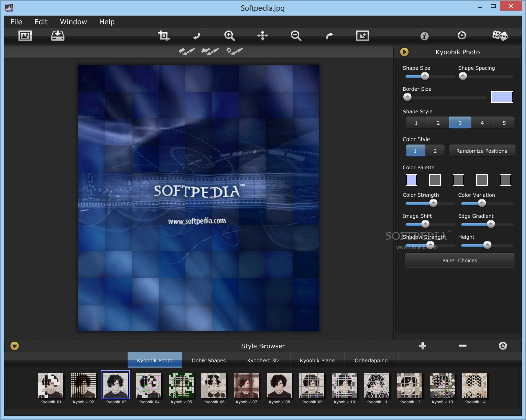This screenshot has height=420, width=526.
Task: Zoom out with the magnifier minus icon
Action: [x=296, y=36]
